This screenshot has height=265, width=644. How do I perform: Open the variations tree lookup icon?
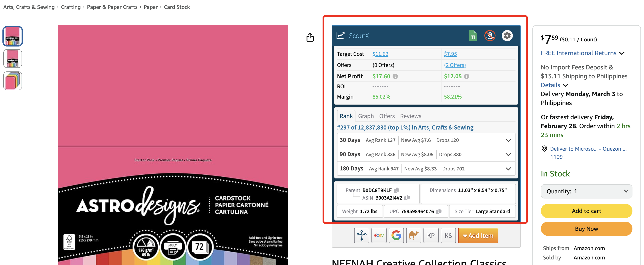tap(361, 235)
